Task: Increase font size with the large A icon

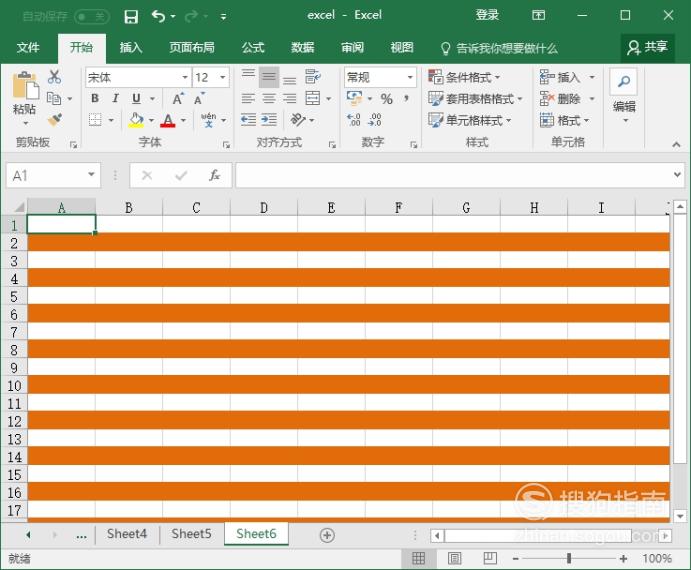Action: tap(178, 99)
